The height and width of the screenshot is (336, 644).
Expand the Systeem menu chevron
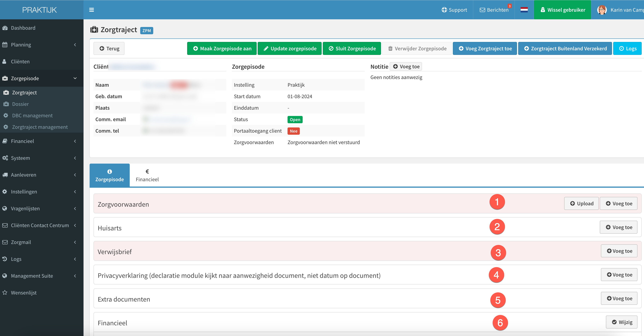pyautogui.click(x=75, y=158)
